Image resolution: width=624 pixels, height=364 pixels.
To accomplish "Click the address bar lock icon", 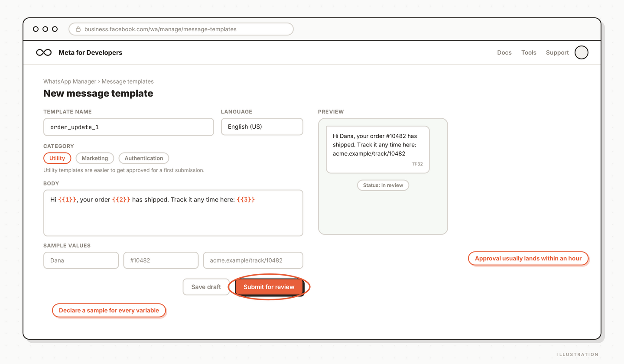I will click(x=78, y=29).
